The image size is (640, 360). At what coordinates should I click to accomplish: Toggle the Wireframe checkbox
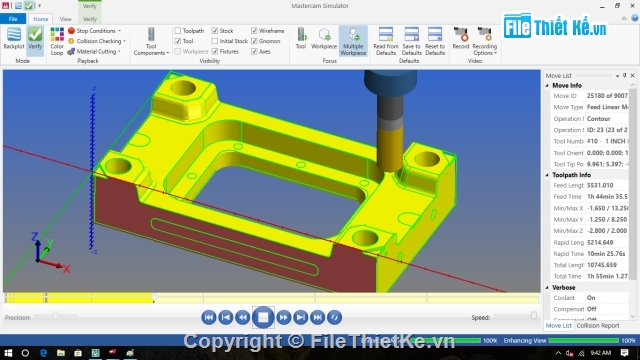tap(254, 31)
